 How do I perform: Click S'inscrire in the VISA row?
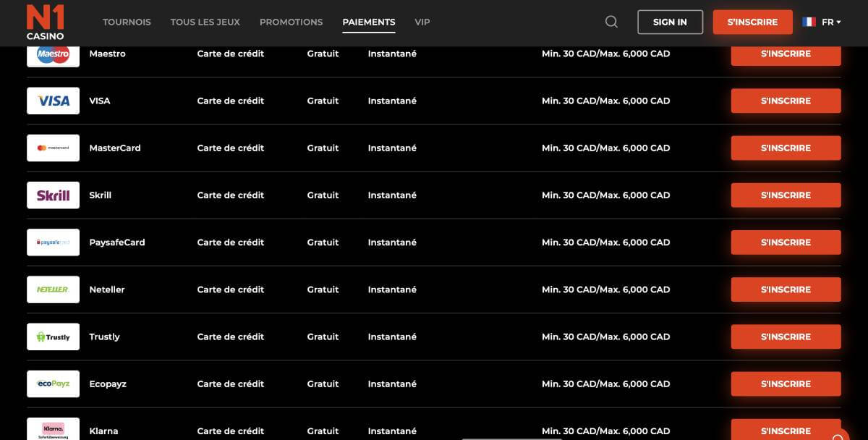pos(786,101)
